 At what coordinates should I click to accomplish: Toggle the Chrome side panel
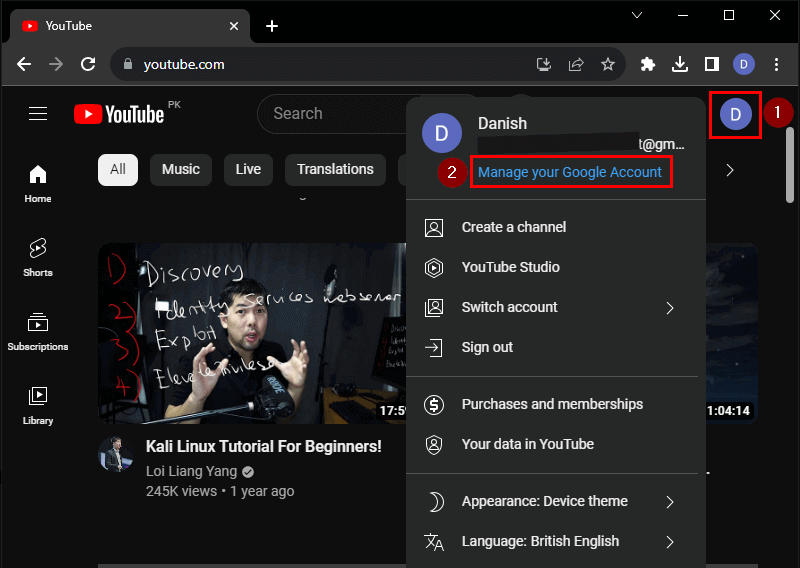click(712, 64)
